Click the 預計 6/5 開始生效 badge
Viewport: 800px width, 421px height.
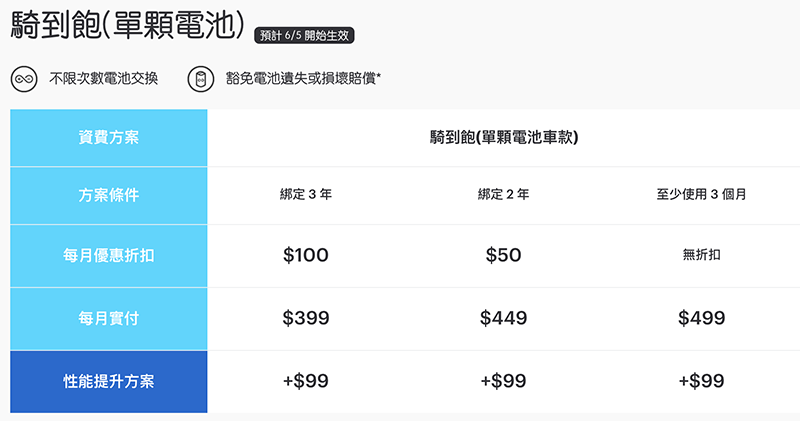point(305,34)
